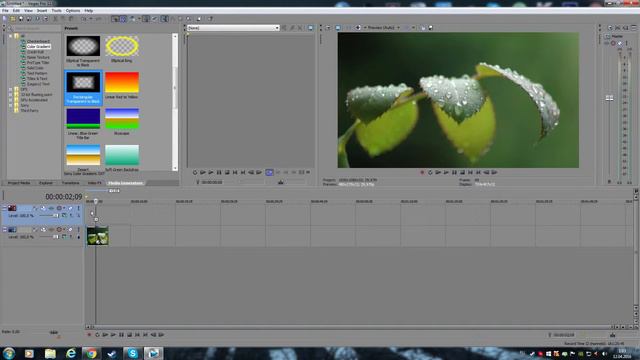Toggle Lock Envelopes to Events button
The width and height of the screenshot is (640, 360).
146,19
